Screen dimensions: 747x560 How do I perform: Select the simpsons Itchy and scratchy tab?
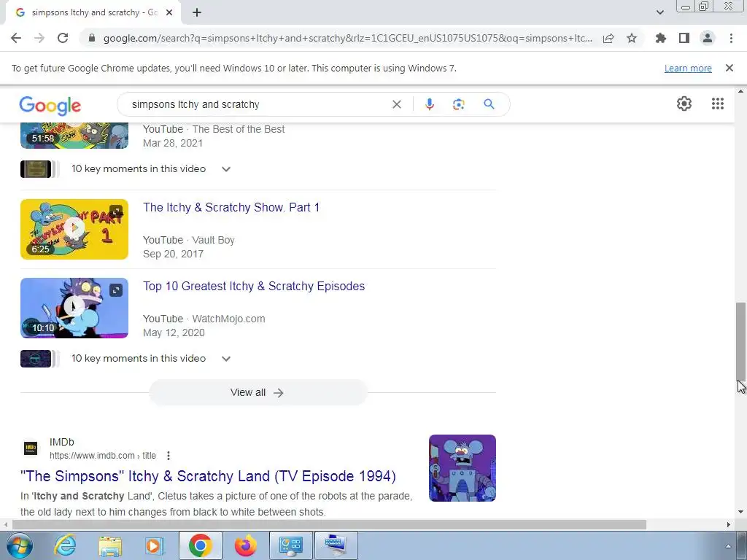(94, 12)
